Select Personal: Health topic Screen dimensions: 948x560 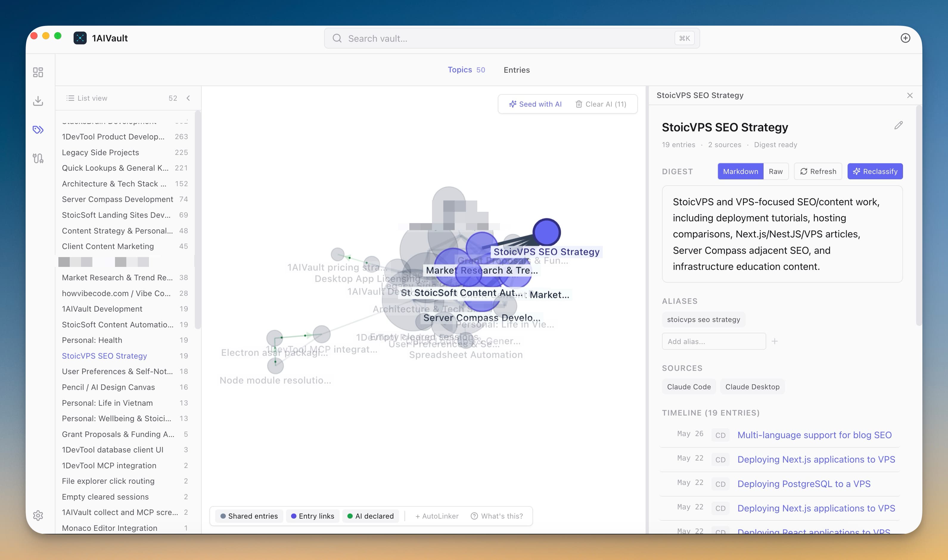(125, 340)
